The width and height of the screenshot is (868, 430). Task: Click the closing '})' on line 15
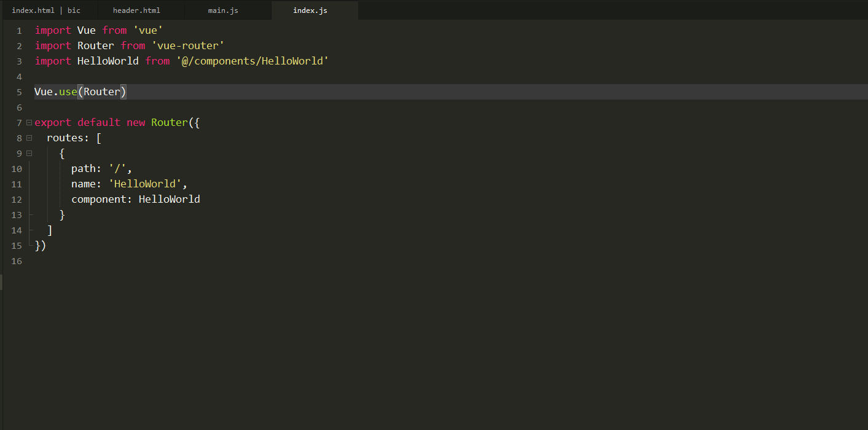41,245
